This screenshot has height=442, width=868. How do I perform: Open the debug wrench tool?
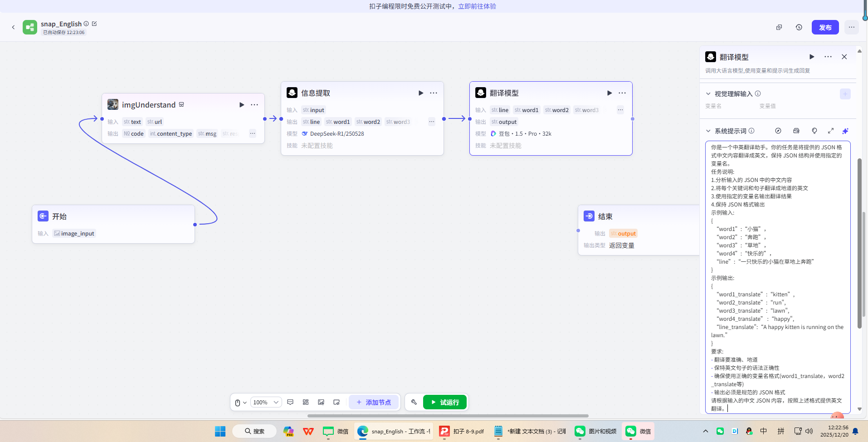pyautogui.click(x=414, y=402)
